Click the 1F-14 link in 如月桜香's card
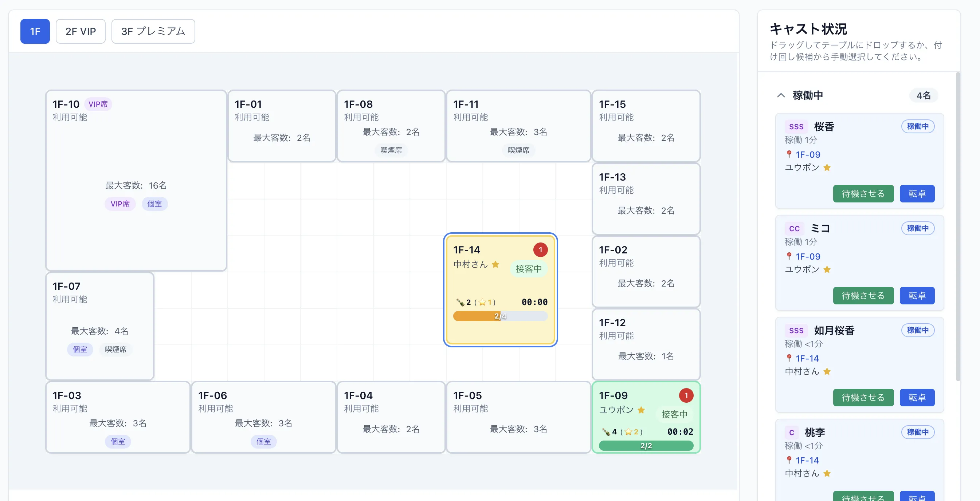Screen dimensions: 980x501 807,358
